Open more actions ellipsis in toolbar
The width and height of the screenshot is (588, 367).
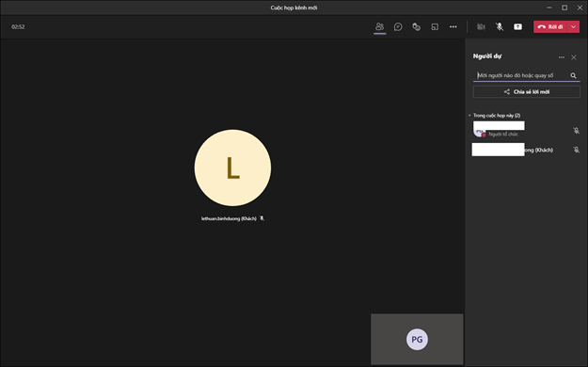tap(453, 26)
